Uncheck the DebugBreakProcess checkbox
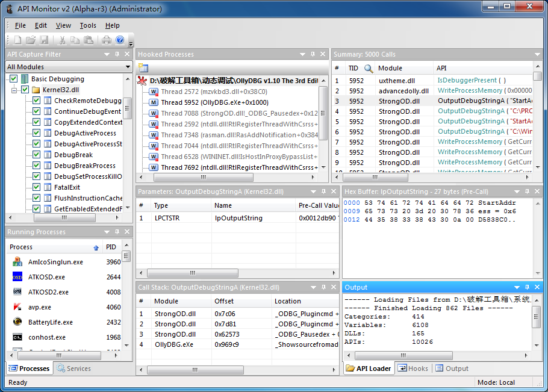Screen dimensions: 548x392 36,165
